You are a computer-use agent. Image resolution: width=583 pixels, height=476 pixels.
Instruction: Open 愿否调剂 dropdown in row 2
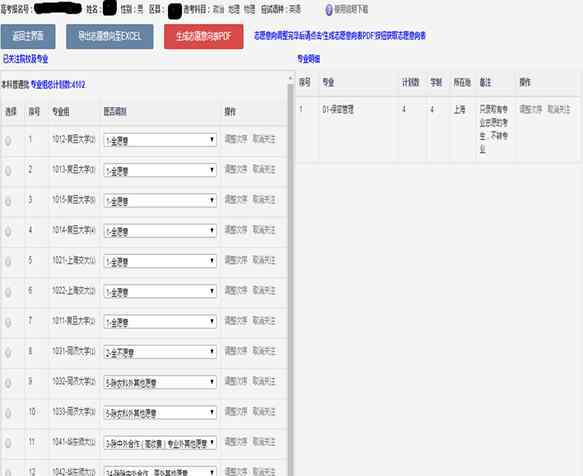(x=160, y=170)
